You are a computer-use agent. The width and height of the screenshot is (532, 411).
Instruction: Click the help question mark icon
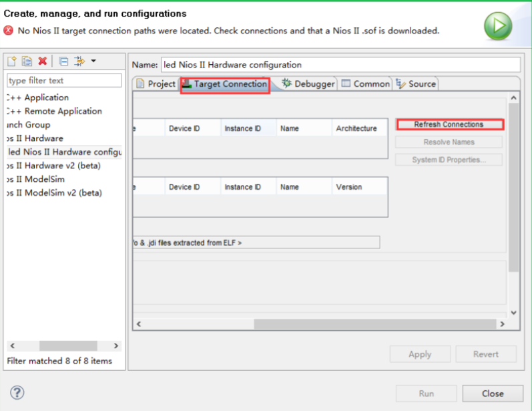(17, 393)
